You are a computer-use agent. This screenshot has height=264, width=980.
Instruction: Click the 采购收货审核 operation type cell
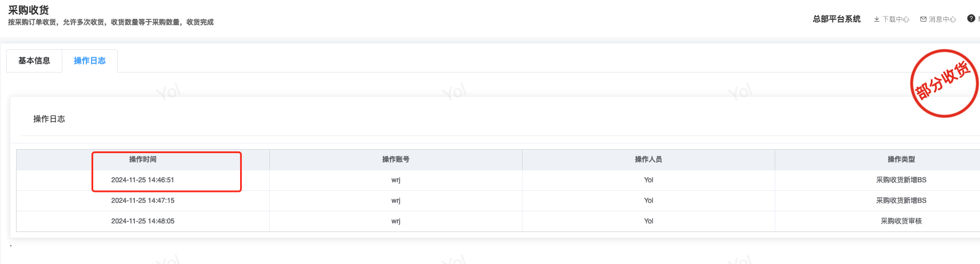coord(901,221)
